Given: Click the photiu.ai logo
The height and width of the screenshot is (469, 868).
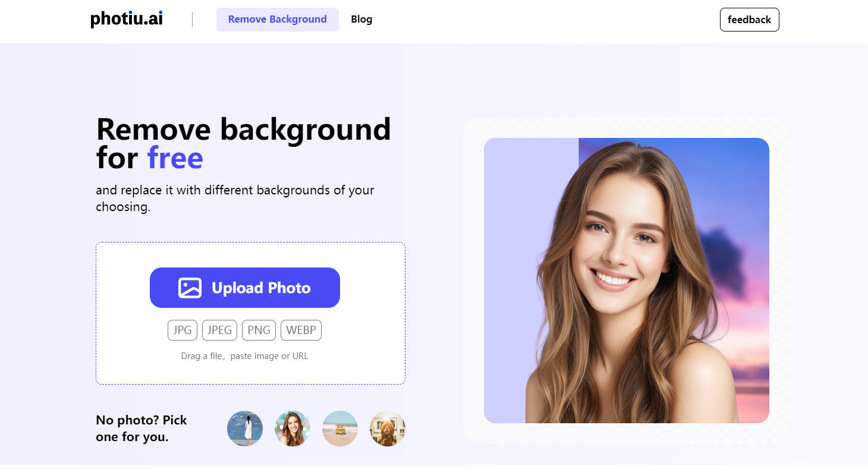Looking at the screenshot, I should [126, 19].
